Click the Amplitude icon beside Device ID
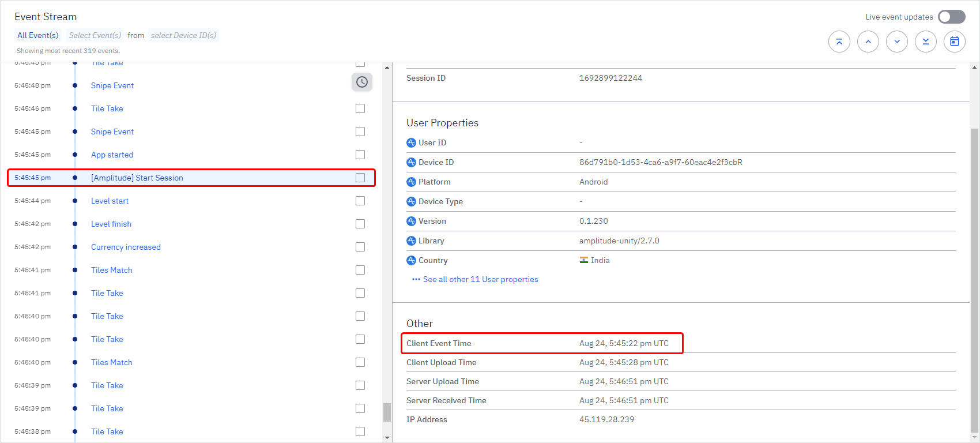Screen dimensions: 980x443 click(x=411, y=162)
